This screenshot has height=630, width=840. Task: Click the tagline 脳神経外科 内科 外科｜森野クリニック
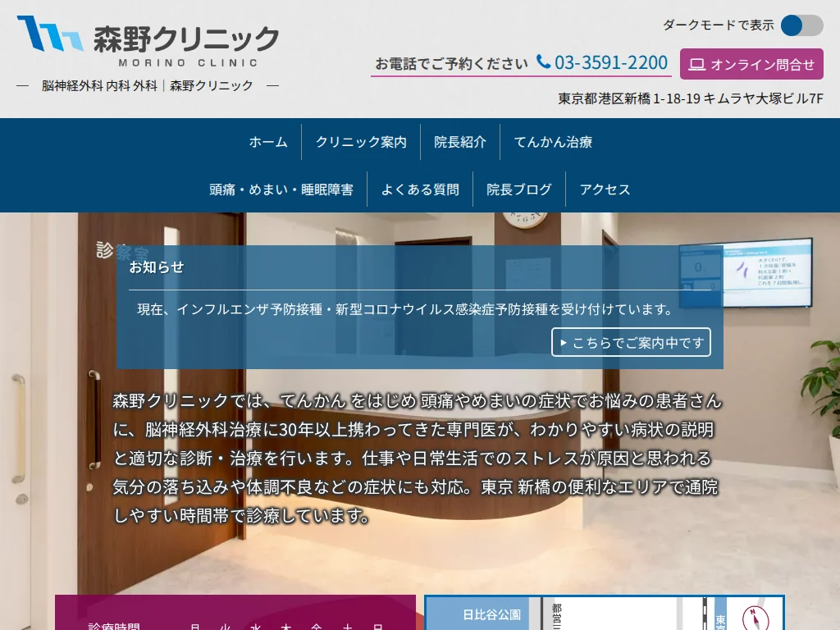(148, 85)
